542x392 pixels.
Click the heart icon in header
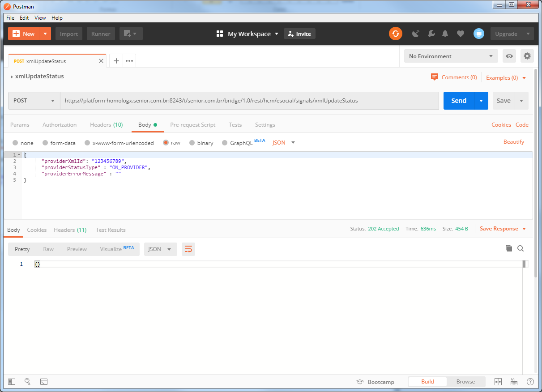(x=461, y=34)
